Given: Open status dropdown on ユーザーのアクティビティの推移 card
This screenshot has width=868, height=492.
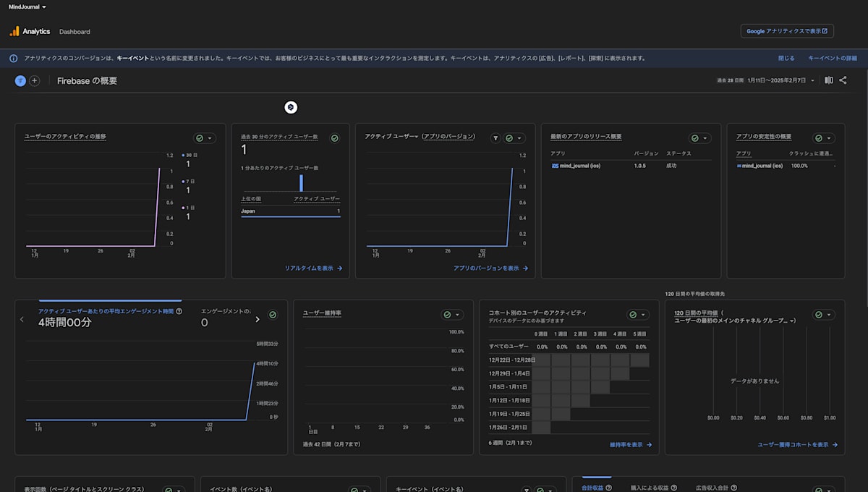Looking at the screenshot, I should [x=204, y=138].
